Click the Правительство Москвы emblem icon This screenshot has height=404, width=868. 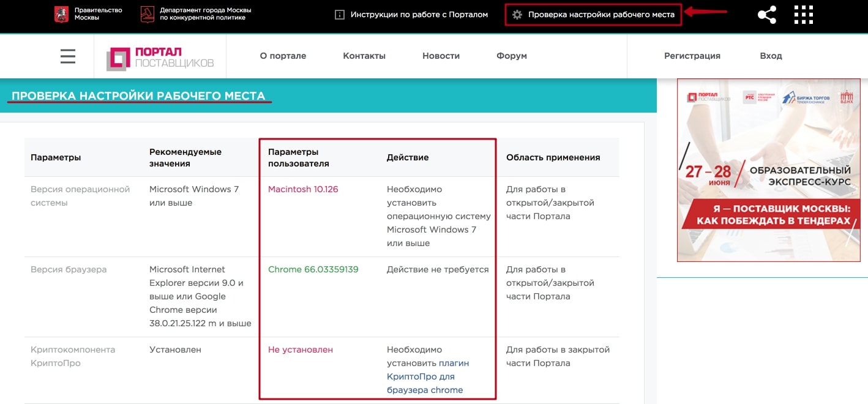click(61, 14)
